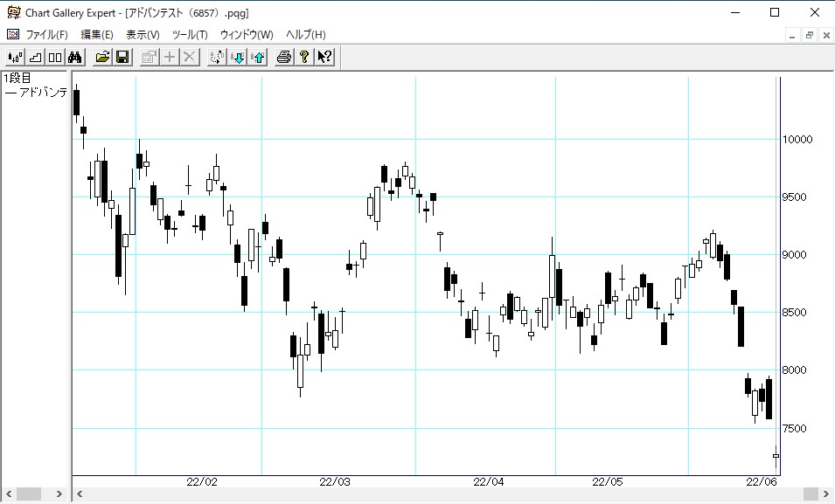Restore the inner document window
Viewport: 835px width, 504px height.
[810, 35]
